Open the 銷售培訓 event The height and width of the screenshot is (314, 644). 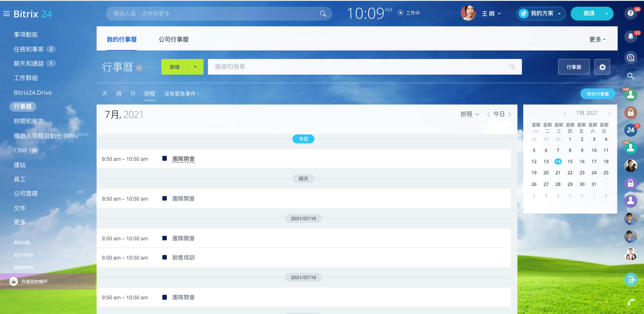click(x=183, y=257)
